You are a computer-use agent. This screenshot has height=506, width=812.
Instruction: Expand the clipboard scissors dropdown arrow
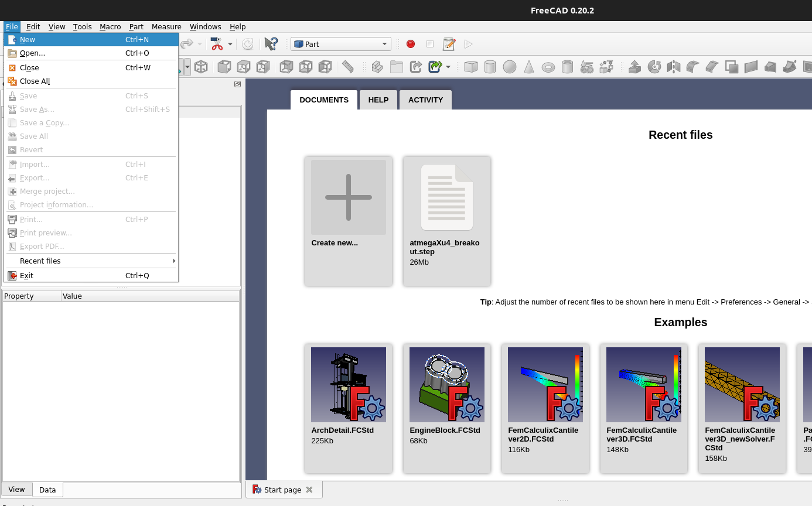point(230,44)
